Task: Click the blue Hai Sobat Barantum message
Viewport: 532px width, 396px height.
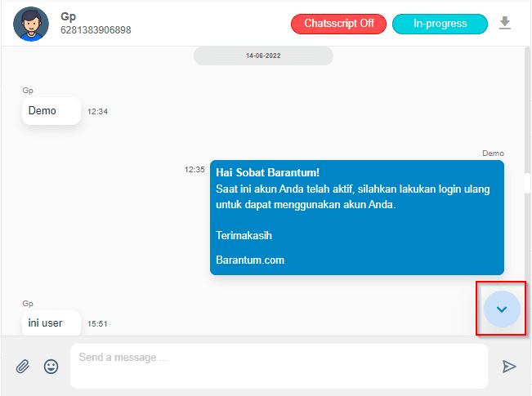Action: point(357,217)
